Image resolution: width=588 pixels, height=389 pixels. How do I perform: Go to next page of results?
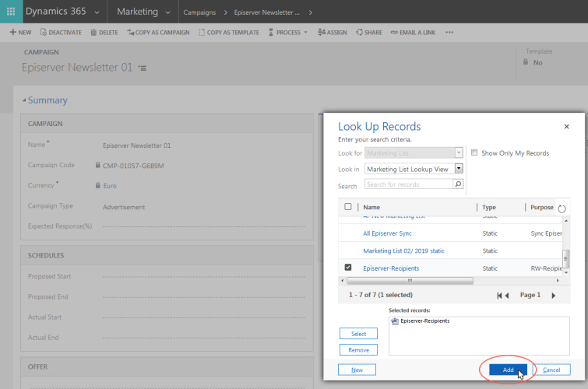click(553, 296)
